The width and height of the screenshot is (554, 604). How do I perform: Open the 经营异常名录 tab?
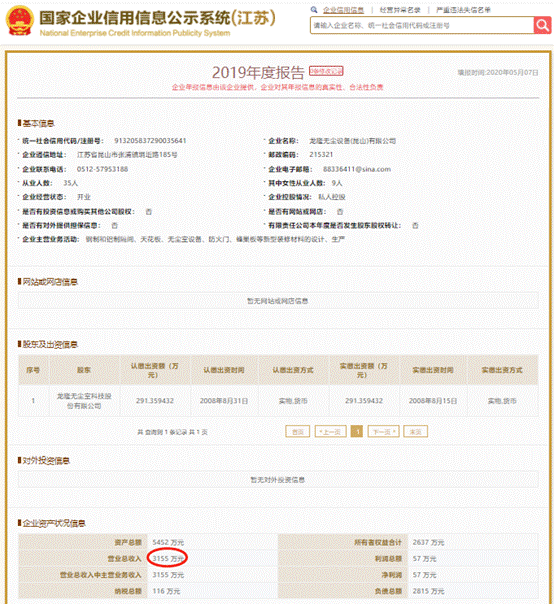(400, 10)
